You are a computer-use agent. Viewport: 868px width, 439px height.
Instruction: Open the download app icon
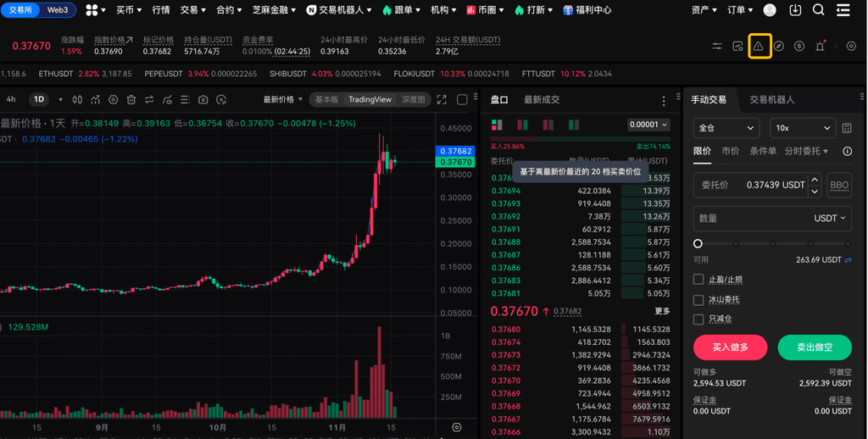(x=795, y=10)
